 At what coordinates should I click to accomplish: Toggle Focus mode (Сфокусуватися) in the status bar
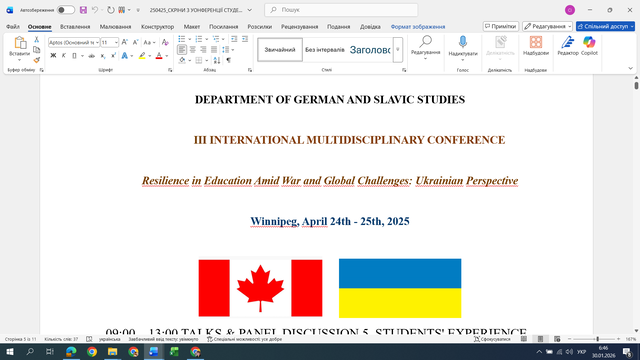coord(492,339)
